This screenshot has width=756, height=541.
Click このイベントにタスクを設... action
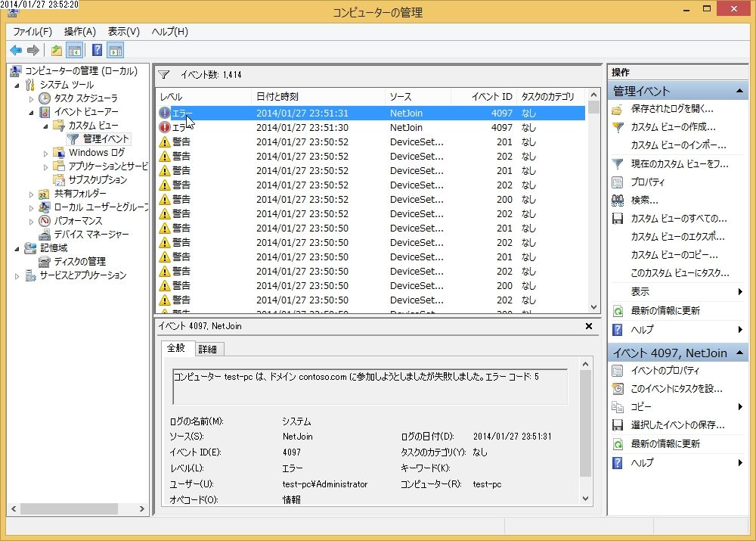point(677,388)
